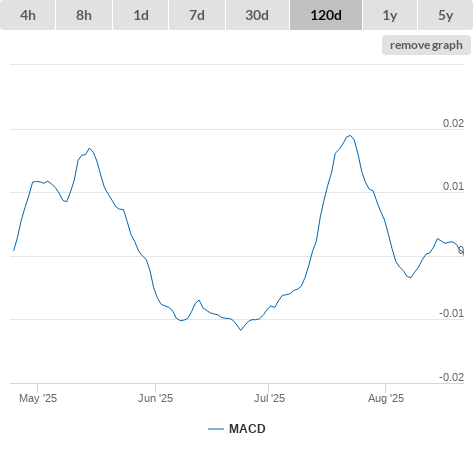The width and height of the screenshot is (474, 455).
Task: Toggle the MACD legend entry
Action: coord(237,429)
